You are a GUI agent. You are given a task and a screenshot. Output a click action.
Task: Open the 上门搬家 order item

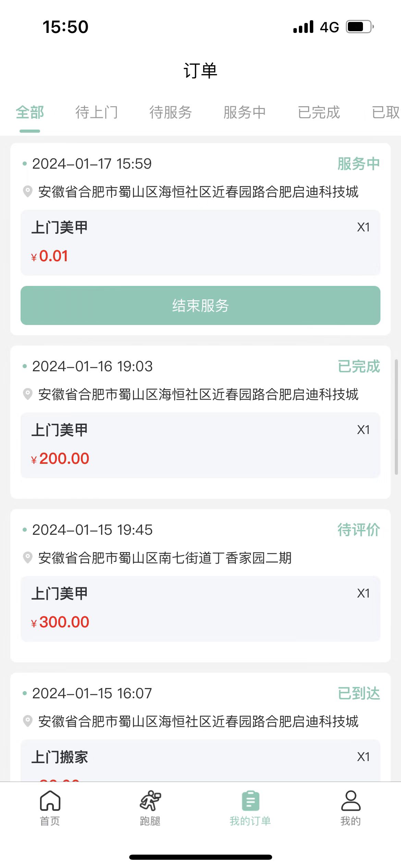(200, 760)
